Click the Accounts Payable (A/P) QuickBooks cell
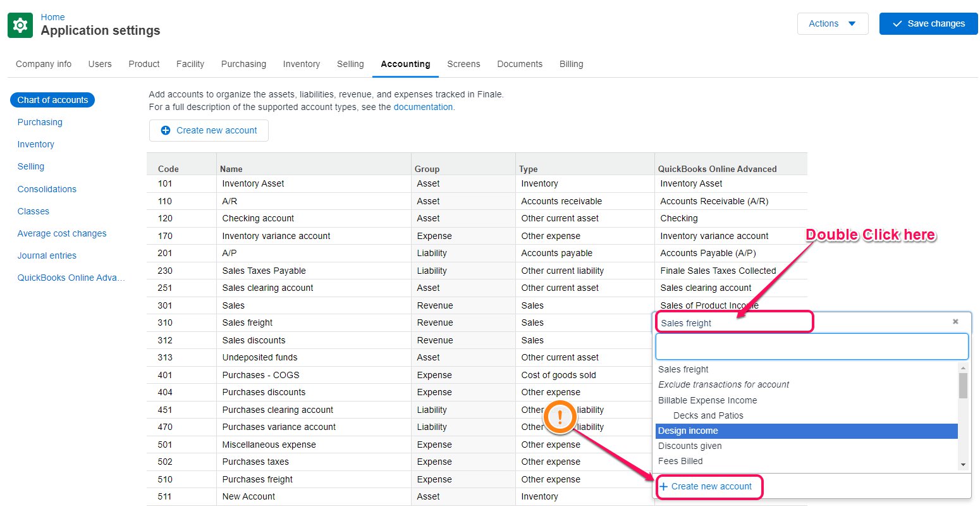The height and width of the screenshot is (509, 980). (731, 253)
